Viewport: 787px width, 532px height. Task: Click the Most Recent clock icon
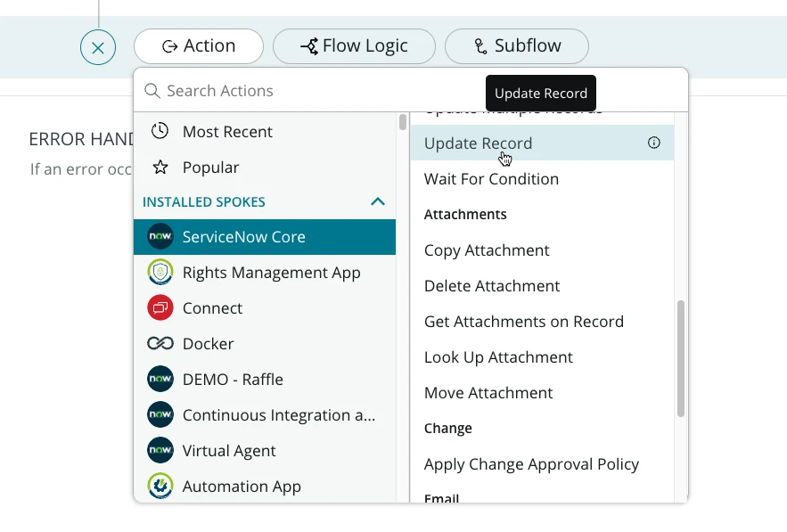[x=160, y=132]
